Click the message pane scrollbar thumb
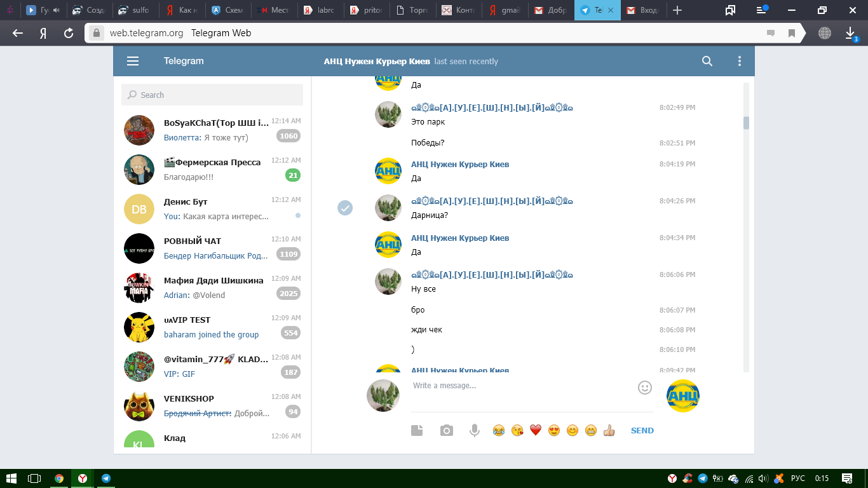Image resolution: width=868 pixels, height=488 pixels. click(x=746, y=123)
